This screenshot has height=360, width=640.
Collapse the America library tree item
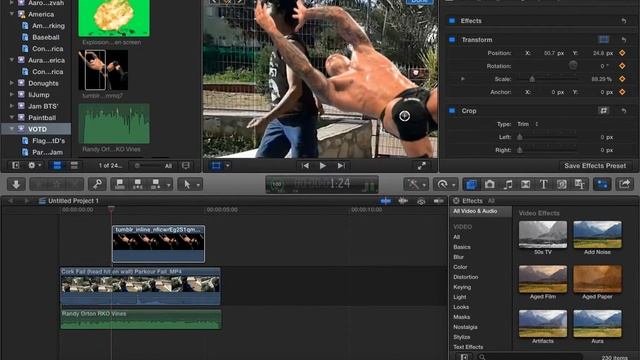coord(12,14)
